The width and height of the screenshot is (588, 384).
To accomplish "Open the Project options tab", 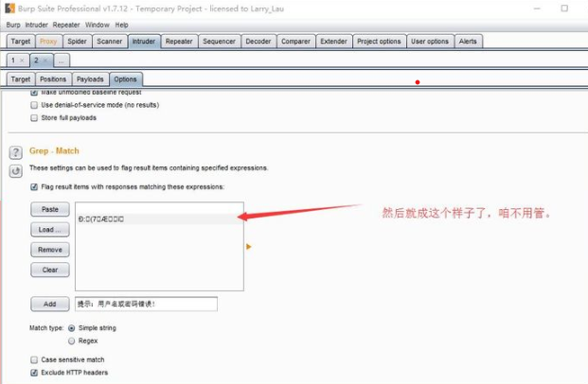I will click(x=379, y=42).
